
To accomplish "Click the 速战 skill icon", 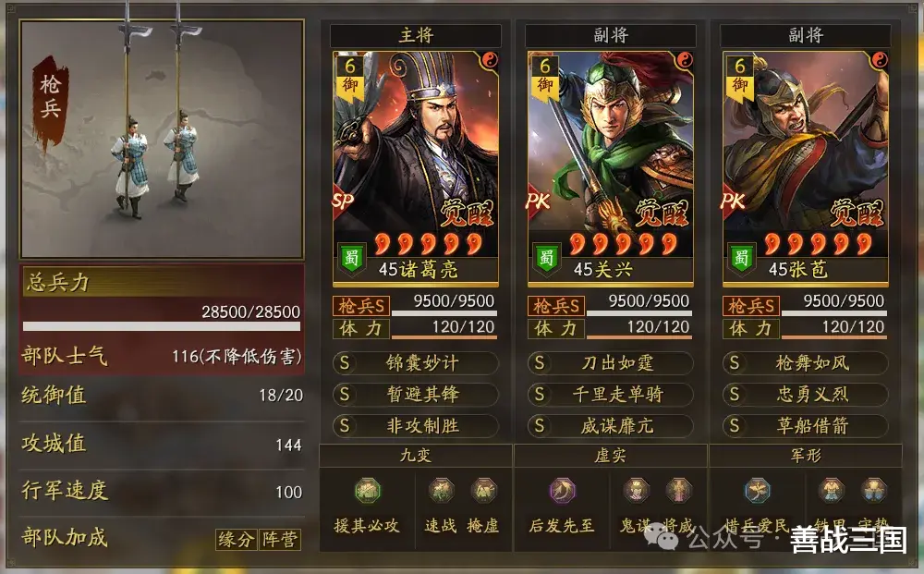I will pos(441,490).
